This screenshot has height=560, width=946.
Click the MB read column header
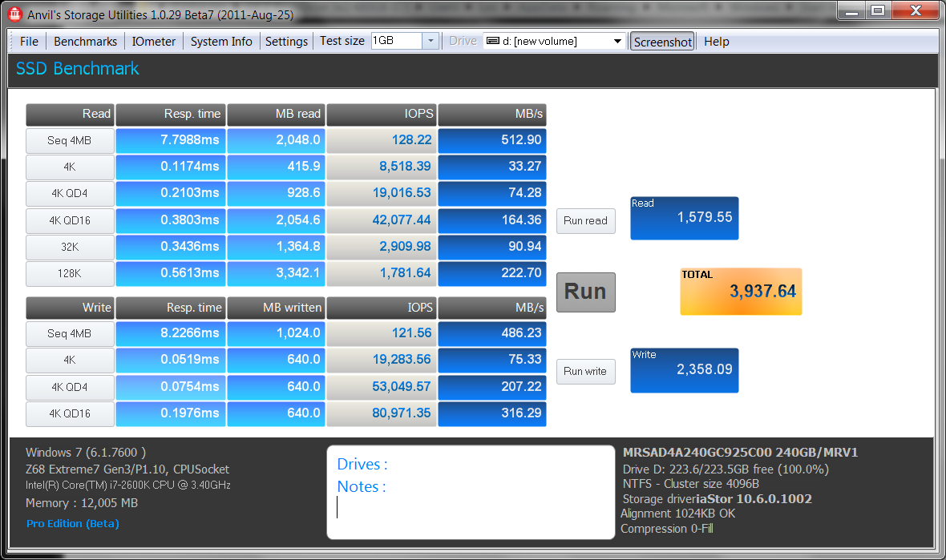coord(277,115)
